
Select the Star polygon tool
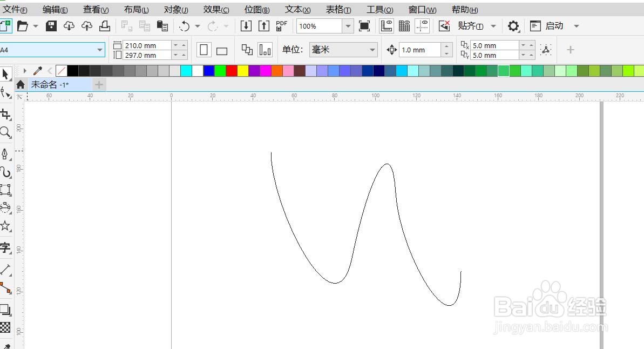tap(5, 225)
